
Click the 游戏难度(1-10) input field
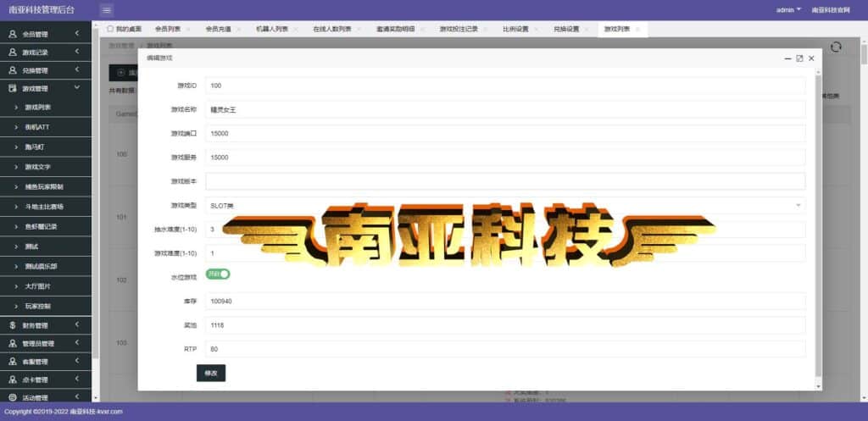coord(505,253)
